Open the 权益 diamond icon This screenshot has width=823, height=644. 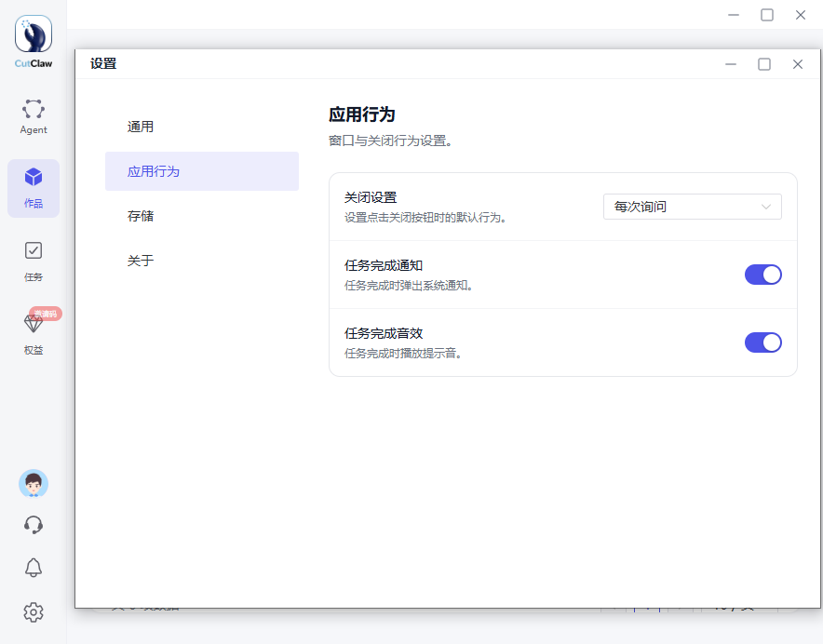click(x=34, y=323)
